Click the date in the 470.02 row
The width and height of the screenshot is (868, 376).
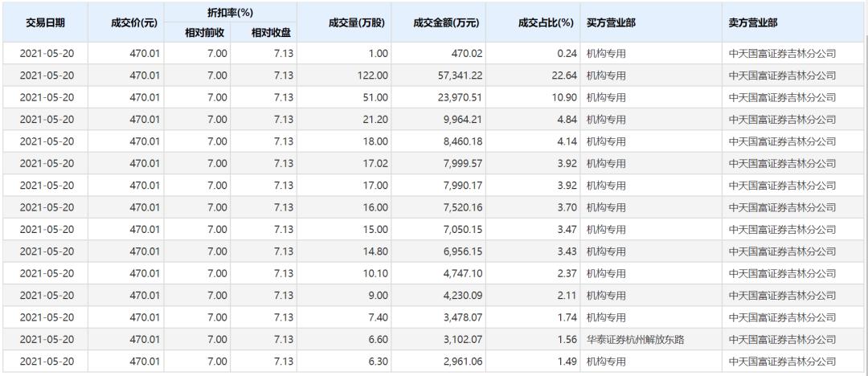47,54
